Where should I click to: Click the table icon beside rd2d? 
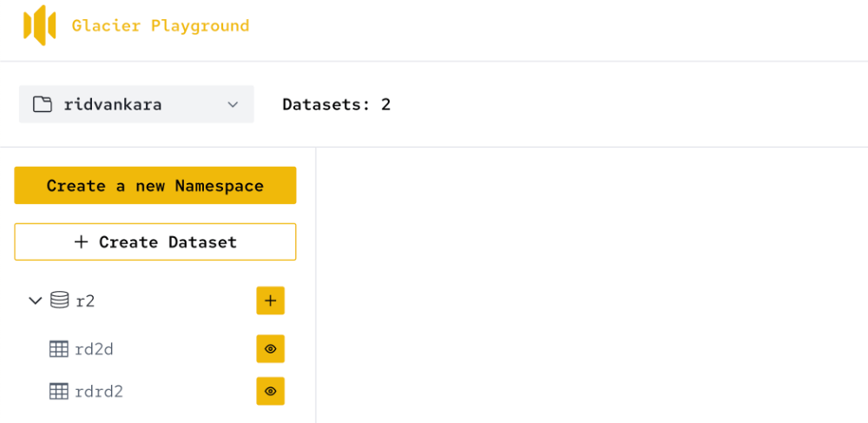click(x=59, y=349)
